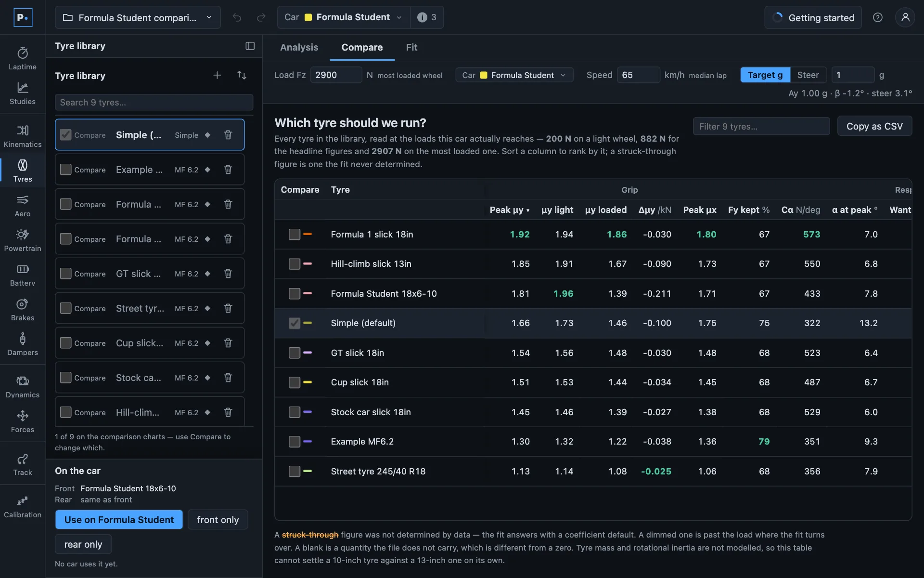Click the Search 9 tyres field
Screen dimensions: 924x578
154,103
